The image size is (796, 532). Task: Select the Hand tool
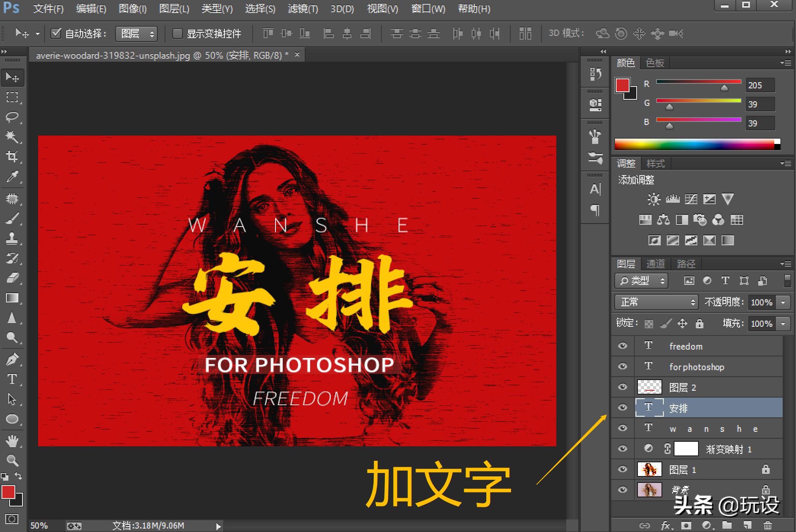(x=12, y=441)
